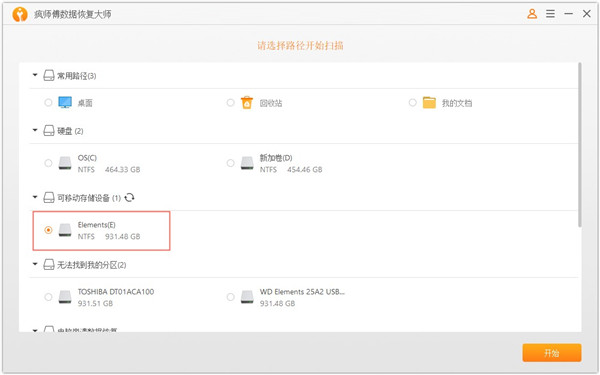Screen dimensions: 600x375
Task: Click the orange app logo icon
Action: pyautogui.click(x=20, y=15)
